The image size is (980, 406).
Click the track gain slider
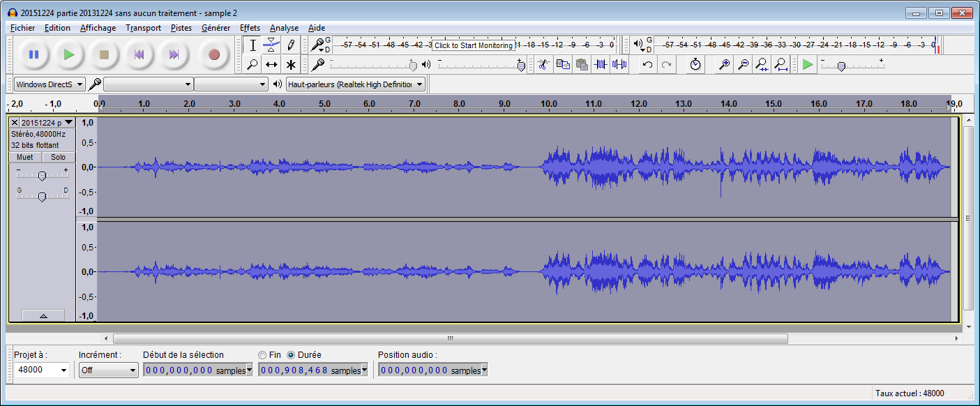click(42, 175)
